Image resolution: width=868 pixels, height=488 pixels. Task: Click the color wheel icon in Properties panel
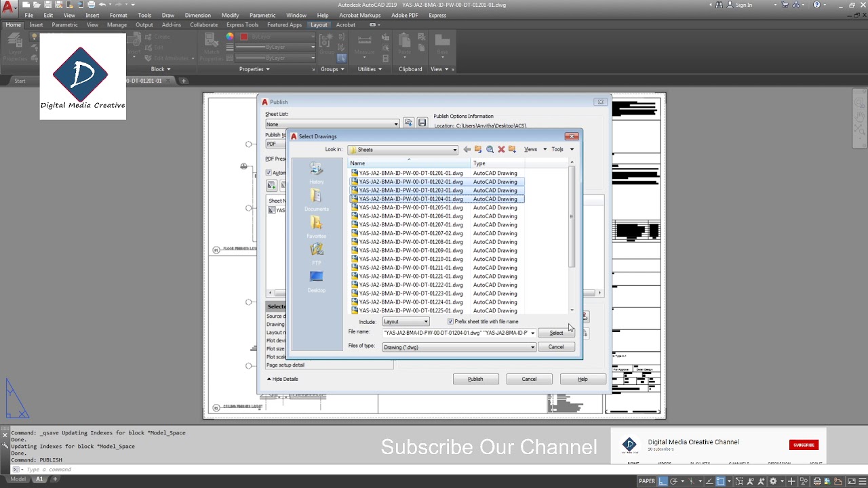pyautogui.click(x=230, y=37)
